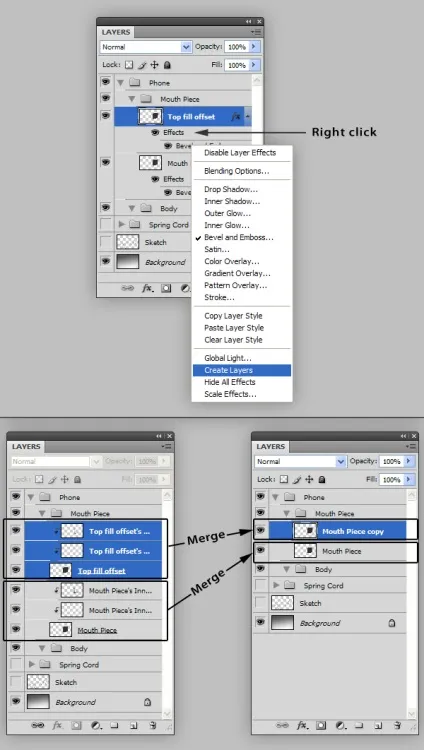
Task: Toggle the eye next to Effects under Top fill offset
Action: [155, 132]
